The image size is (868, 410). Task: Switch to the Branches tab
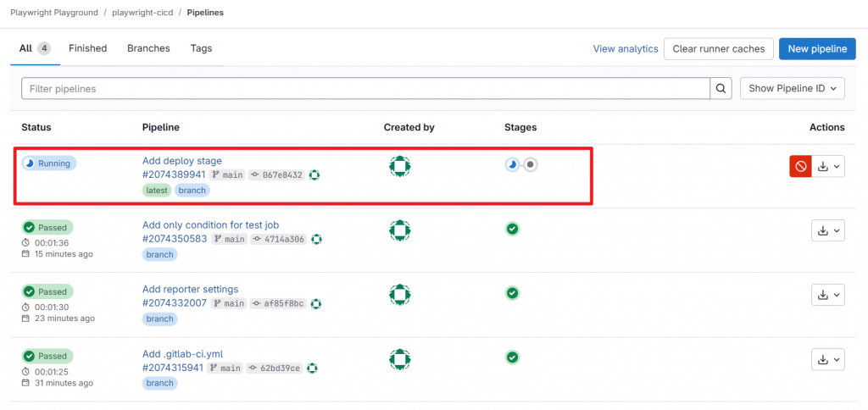coord(148,48)
